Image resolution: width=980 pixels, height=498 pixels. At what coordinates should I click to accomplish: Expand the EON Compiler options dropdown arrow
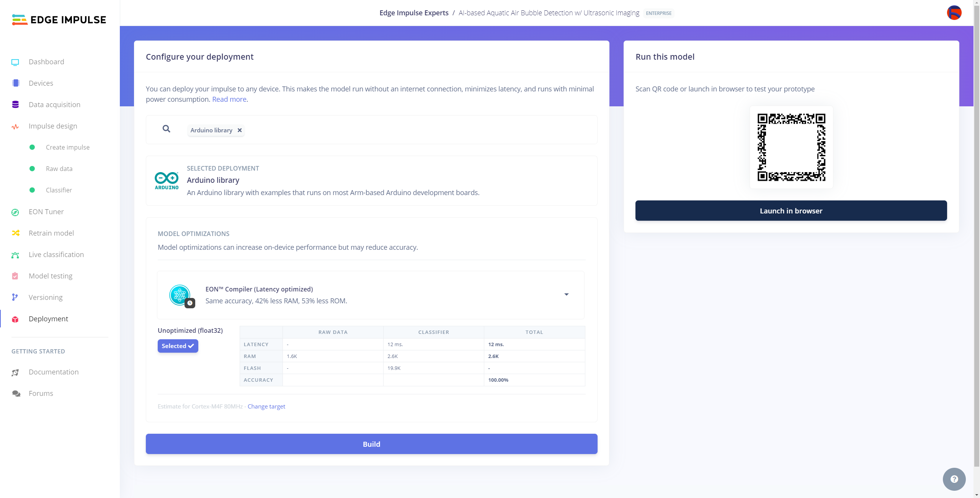tap(566, 295)
